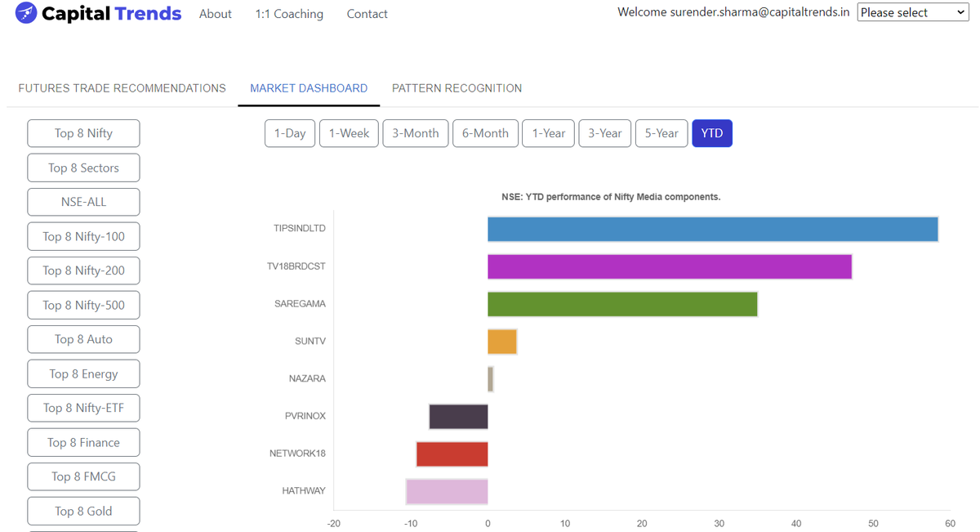980x532 pixels.
Task: Select the NSE-ALL button
Action: 83,202
